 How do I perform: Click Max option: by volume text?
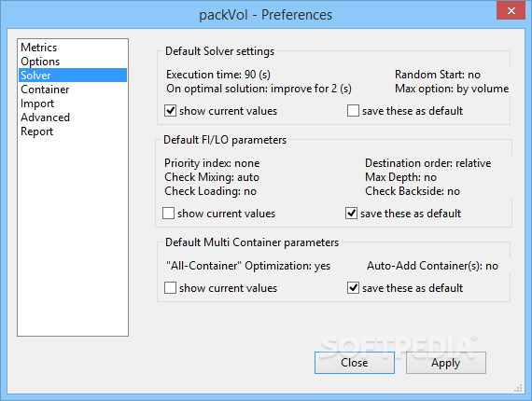[452, 89]
